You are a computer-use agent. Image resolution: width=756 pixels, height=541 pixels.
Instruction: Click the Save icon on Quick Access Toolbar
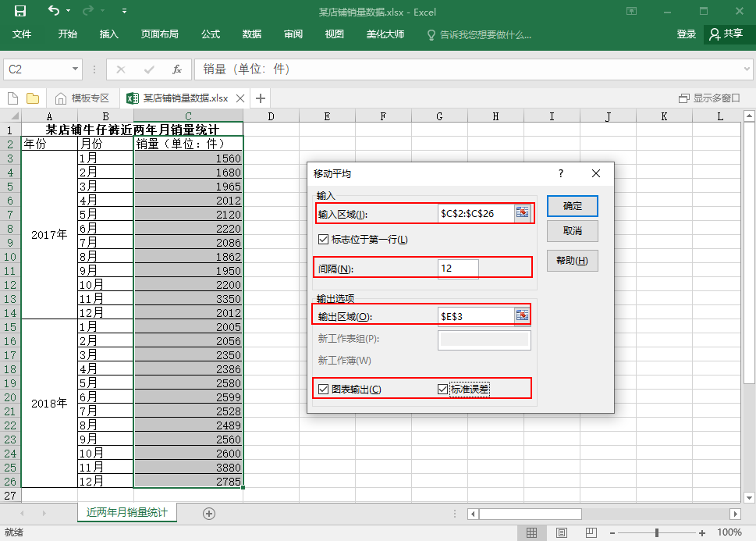pyautogui.click(x=20, y=10)
